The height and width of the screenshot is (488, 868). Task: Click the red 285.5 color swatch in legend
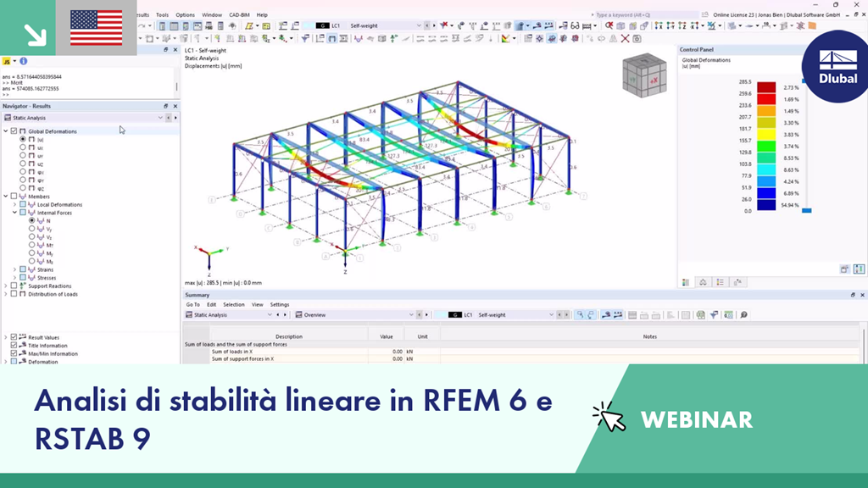point(766,87)
